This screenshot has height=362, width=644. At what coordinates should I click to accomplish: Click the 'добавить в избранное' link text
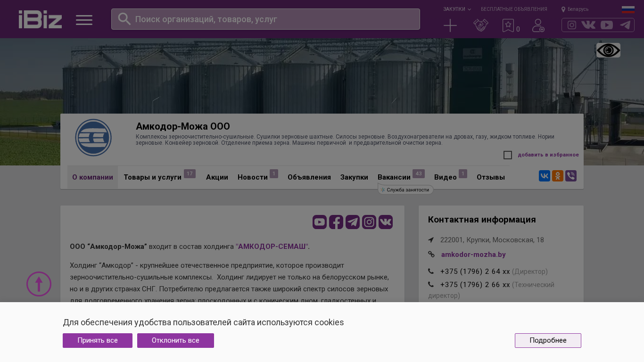click(548, 155)
